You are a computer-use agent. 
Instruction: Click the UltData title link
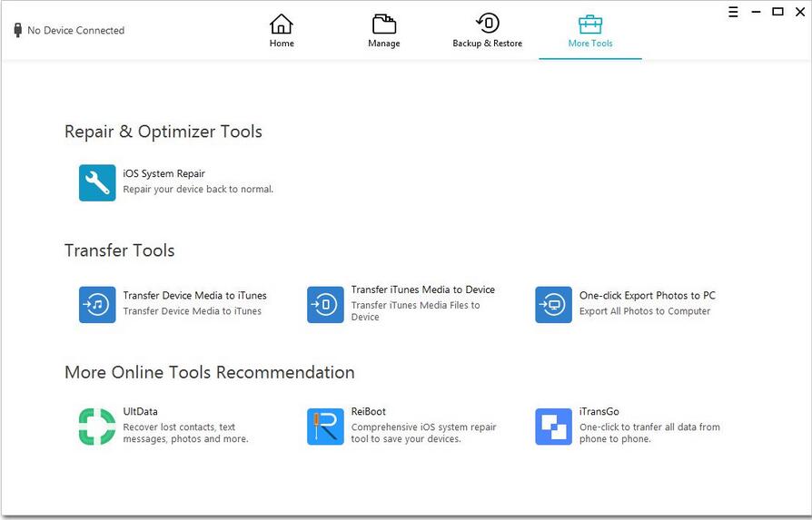coord(141,411)
